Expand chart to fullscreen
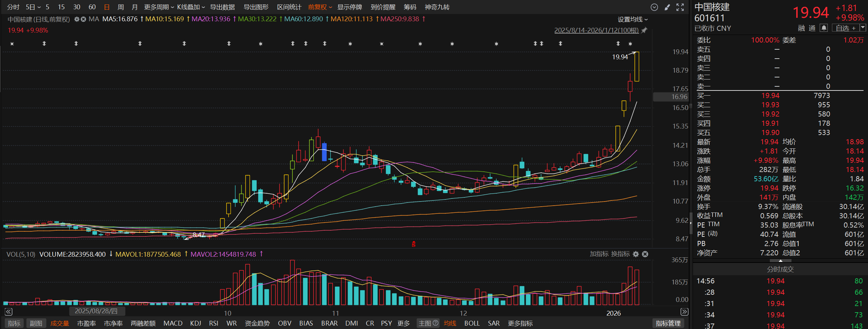This screenshot has width=868, height=329. coord(680,7)
